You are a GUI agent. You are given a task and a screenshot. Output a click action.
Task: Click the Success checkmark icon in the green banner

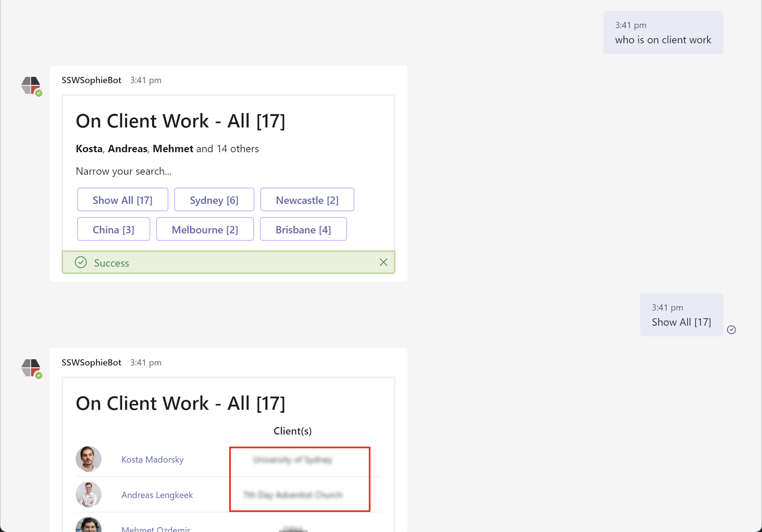[x=81, y=262]
